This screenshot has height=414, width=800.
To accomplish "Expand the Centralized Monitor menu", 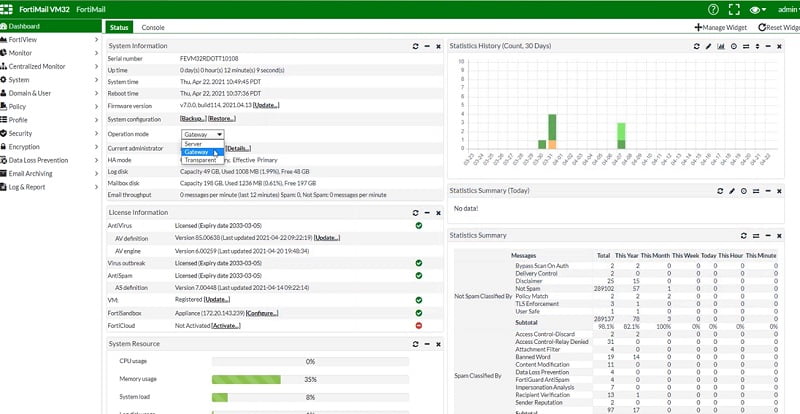I will click(x=51, y=66).
